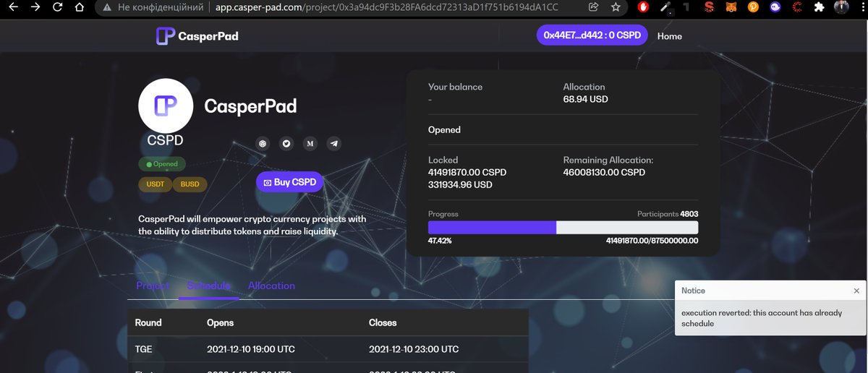The height and width of the screenshot is (373, 868).
Task: Click the CasperPad project description paragraph
Action: coord(252,225)
